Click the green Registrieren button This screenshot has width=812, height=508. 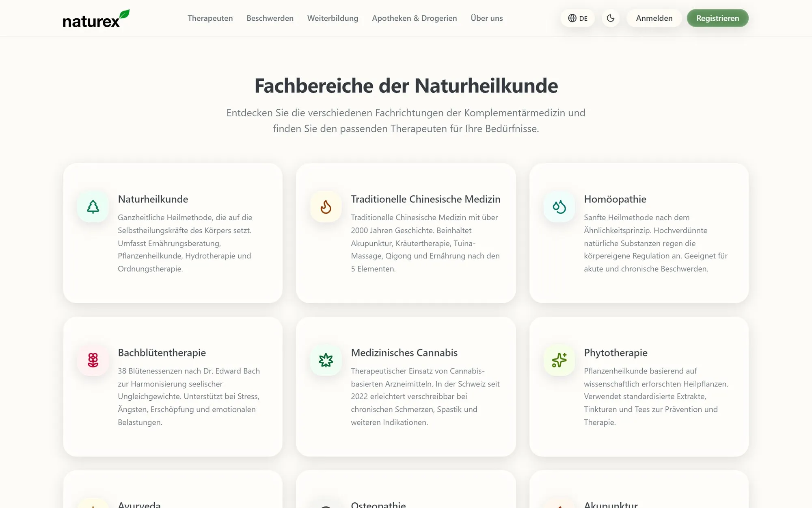click(718, 18)
